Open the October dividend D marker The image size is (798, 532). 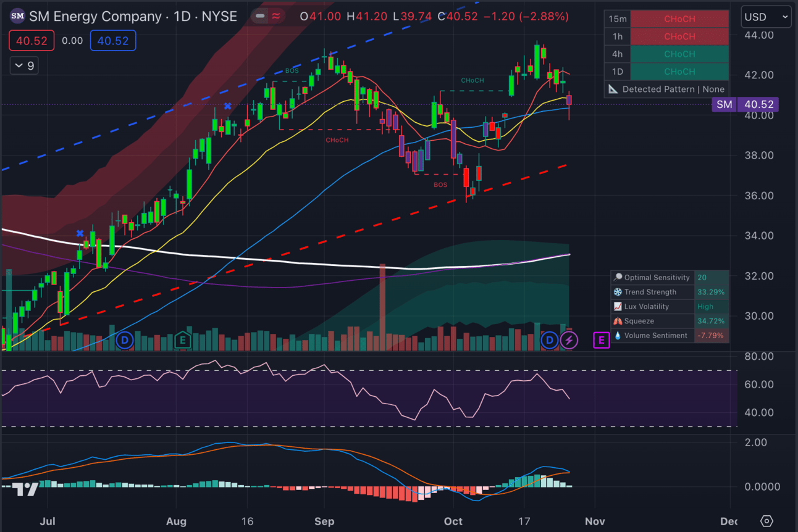[x=550, y=340]
